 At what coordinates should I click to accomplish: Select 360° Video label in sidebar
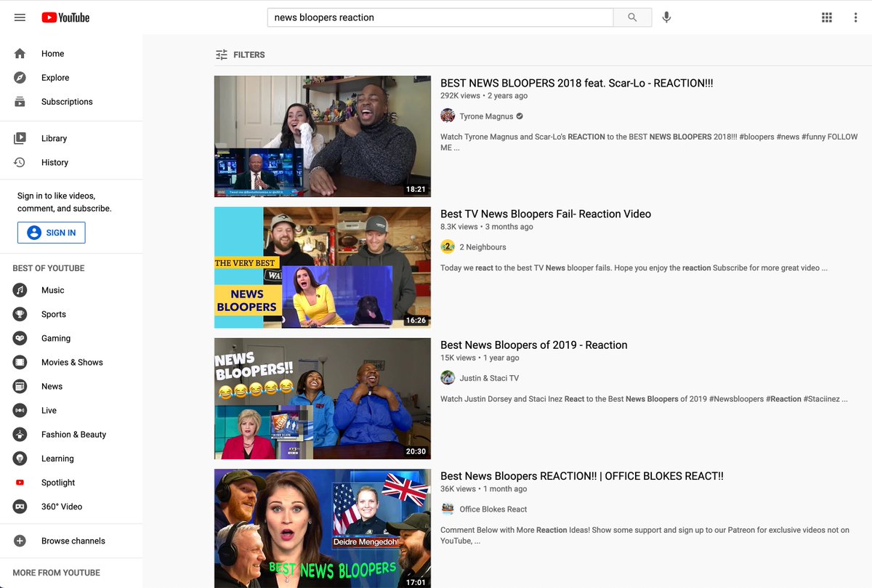(62, 506)
